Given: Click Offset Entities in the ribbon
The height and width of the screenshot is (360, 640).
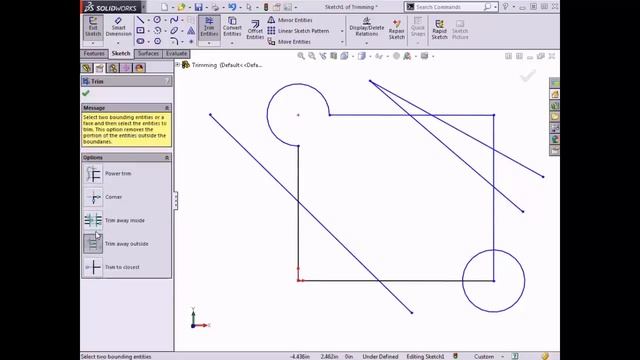Looking at the screenshot, I should (x=255, y=29).
